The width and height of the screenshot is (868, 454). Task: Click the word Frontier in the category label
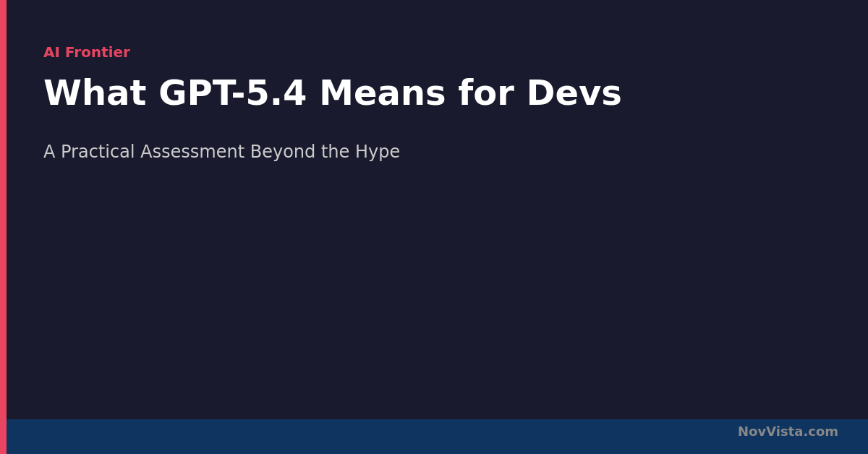point(98,53)
